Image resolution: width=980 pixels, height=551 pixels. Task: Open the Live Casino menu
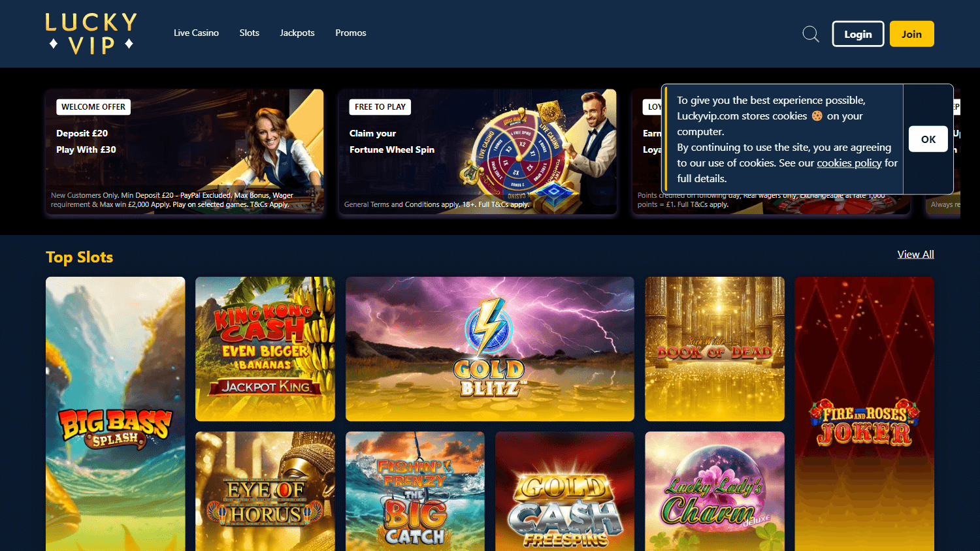pos(196,33)
